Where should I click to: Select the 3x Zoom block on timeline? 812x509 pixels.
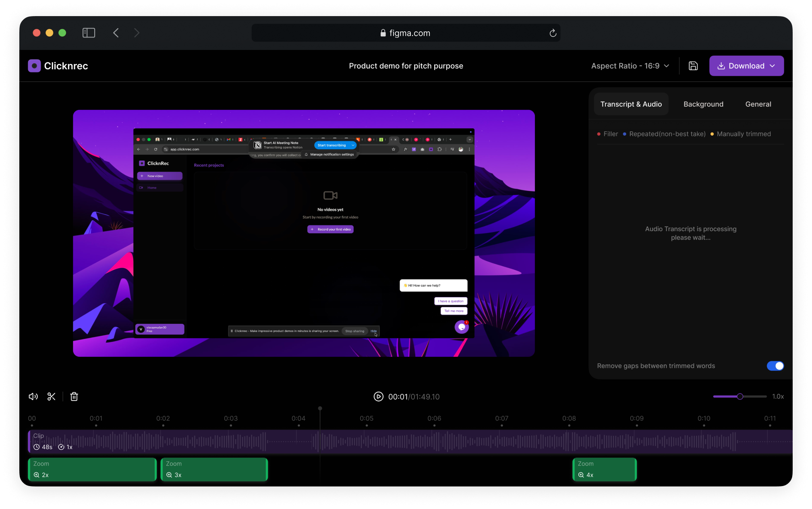(214, 470)
